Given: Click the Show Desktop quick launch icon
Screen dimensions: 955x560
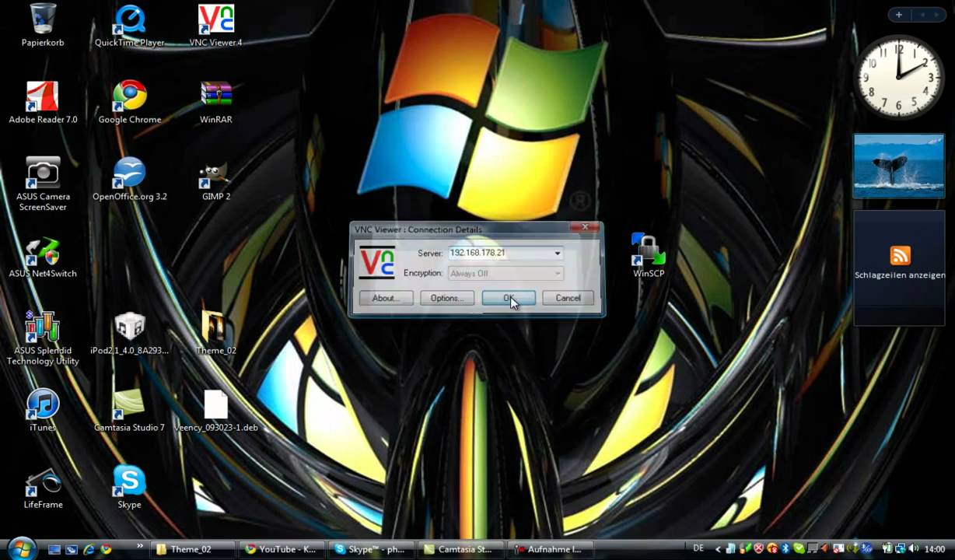Looking at the screenshot, I should tap(54, 549).
